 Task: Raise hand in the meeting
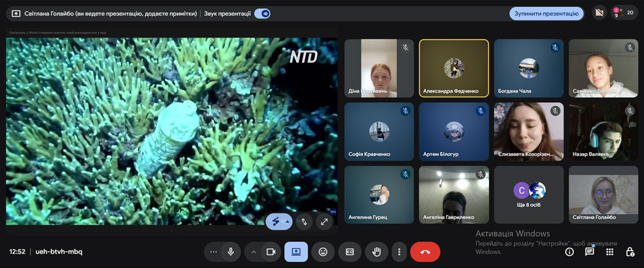[377, 251]
